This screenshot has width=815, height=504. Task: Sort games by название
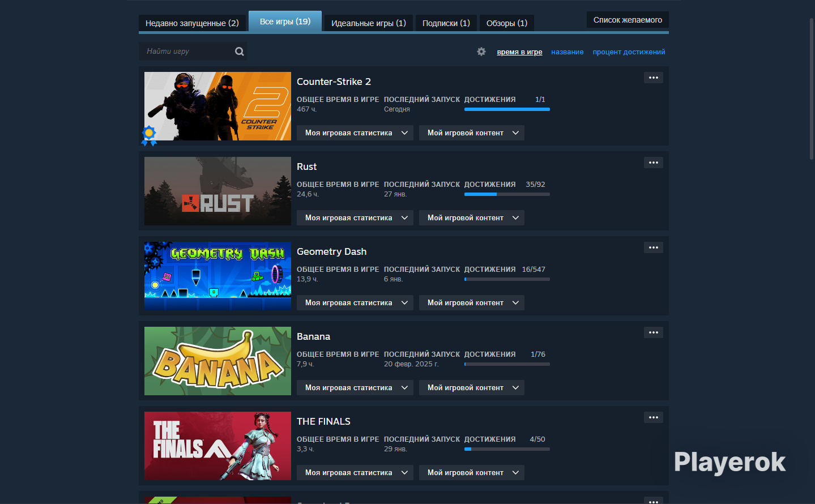pos(567,52)
